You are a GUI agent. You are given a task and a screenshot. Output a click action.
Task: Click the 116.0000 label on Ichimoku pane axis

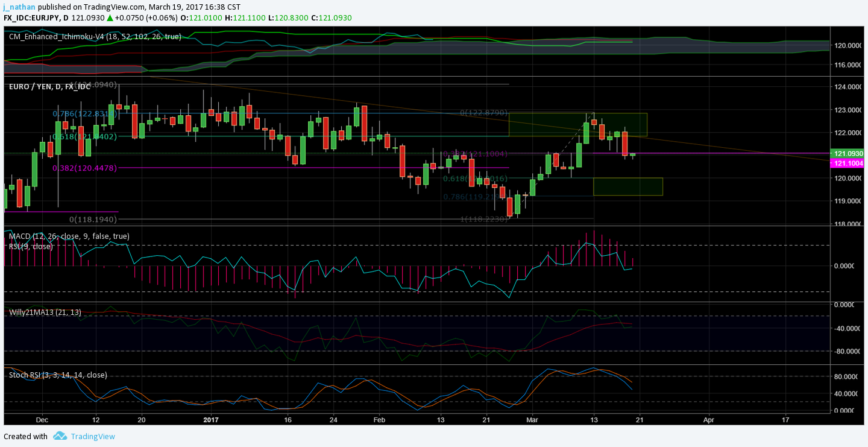tap(848, 65)
